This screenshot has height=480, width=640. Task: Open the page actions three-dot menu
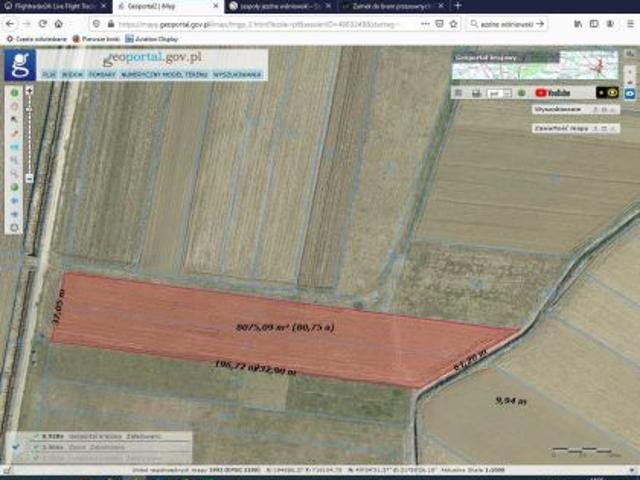point(425,24)
